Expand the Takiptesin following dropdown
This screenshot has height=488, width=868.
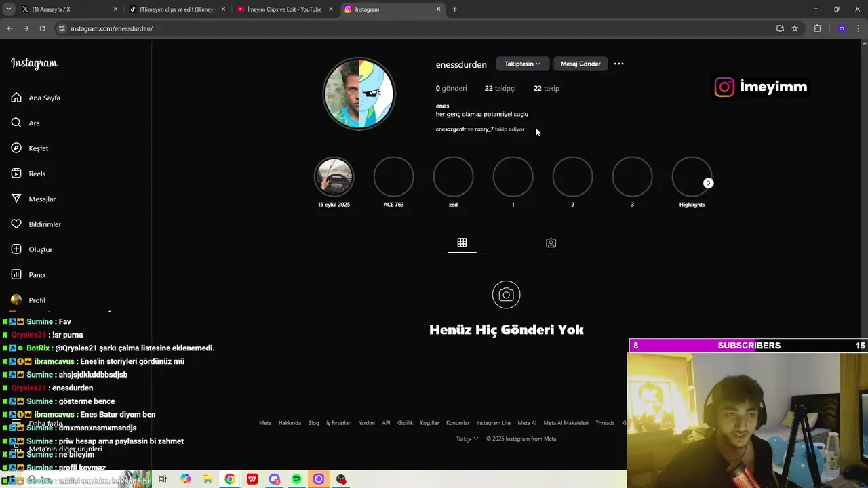pos(522,64)
